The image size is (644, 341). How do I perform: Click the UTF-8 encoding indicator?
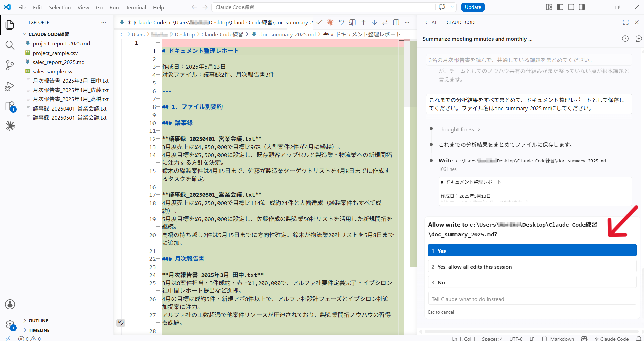516,338
